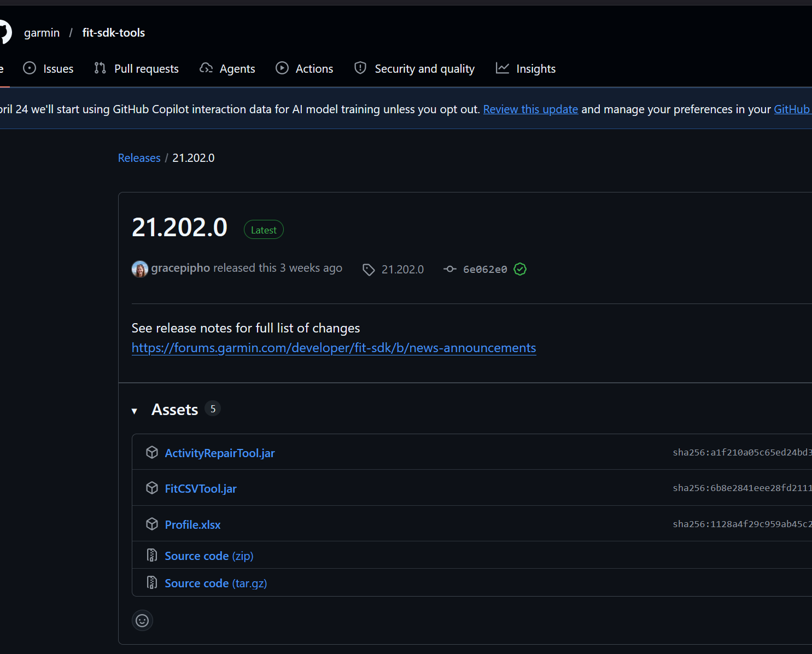Download Source code (zip)
812x654 pixels.
(209, 556)
